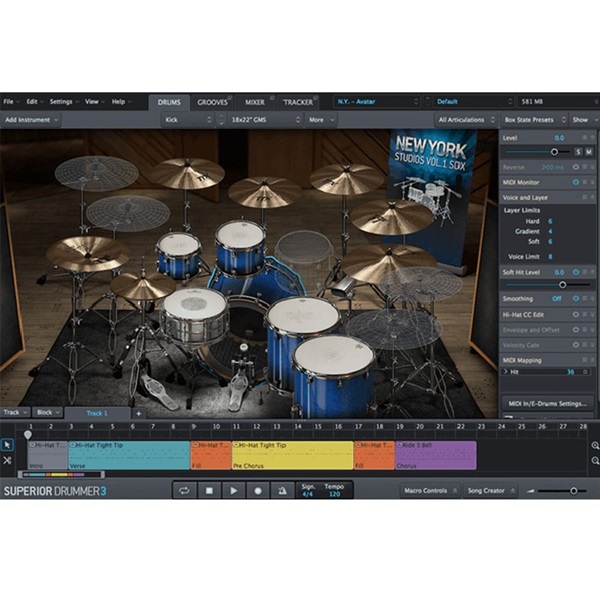Viewport: 600px width, 600px height.
Task: Start playback with the Play button
Action: click(x=233, y=491)
